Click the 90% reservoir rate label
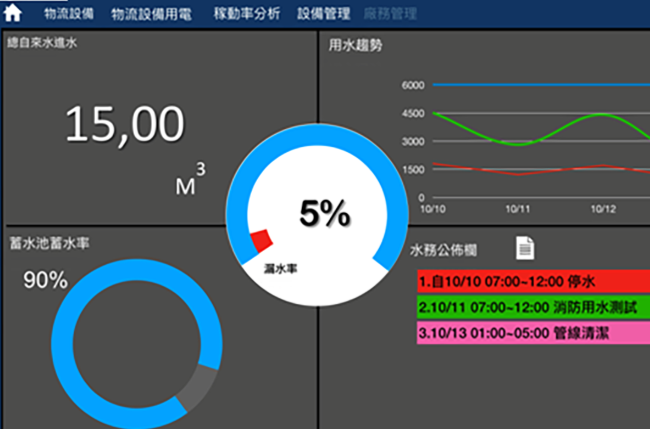 click(45, 281)
